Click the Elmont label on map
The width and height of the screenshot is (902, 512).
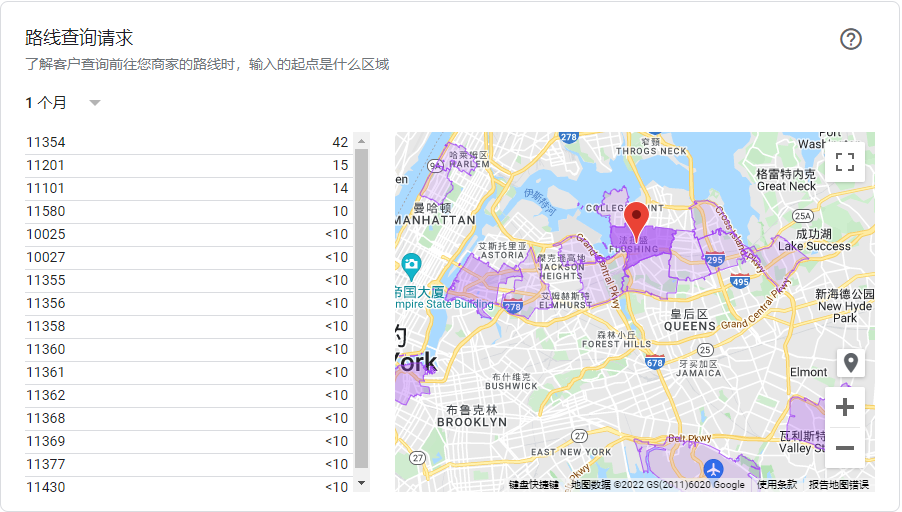click(808, 372)
